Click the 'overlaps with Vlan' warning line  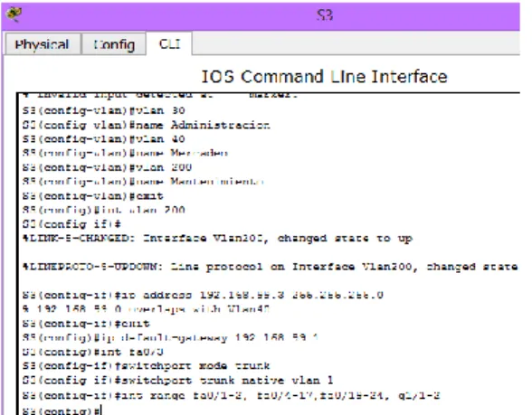tap(147, 309)
